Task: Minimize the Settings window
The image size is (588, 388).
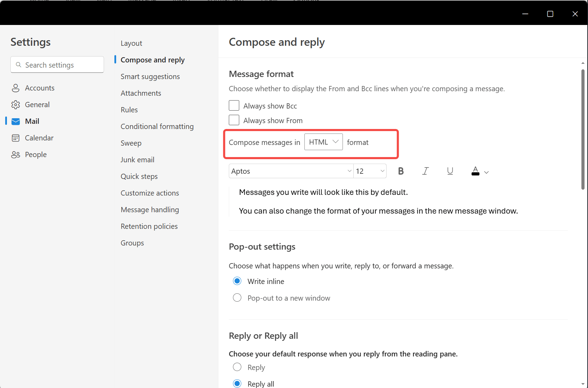Action: [525, 14]
